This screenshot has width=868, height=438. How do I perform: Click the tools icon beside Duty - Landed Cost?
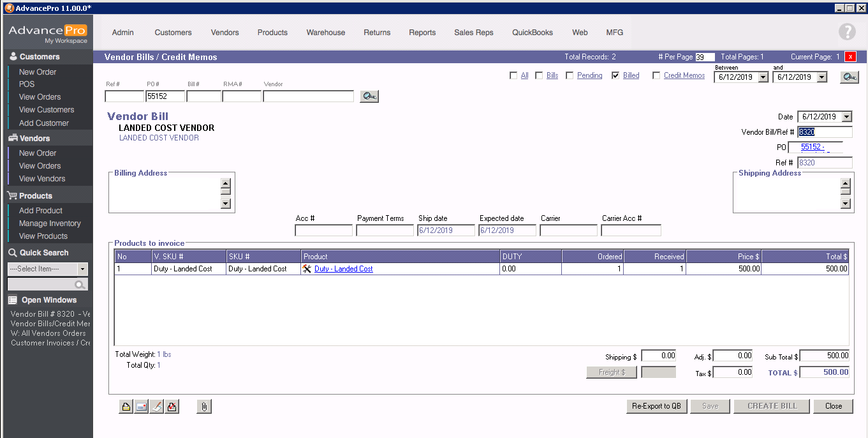point(307,269)
